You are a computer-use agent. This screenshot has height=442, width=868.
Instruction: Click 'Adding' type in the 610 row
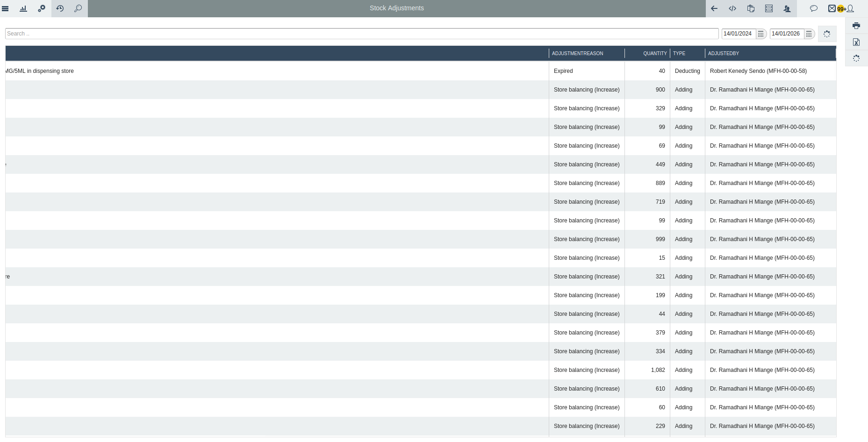683,389
